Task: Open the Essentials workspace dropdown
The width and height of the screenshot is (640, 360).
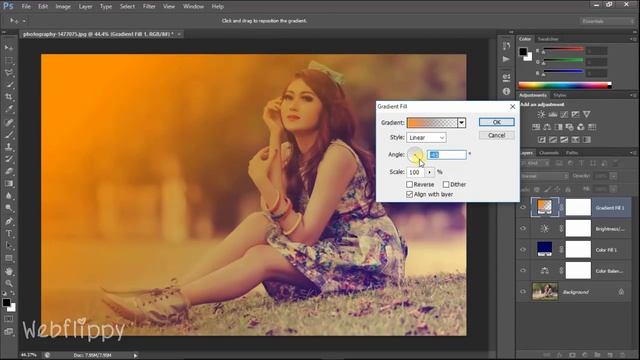Action: coord(607,21)
